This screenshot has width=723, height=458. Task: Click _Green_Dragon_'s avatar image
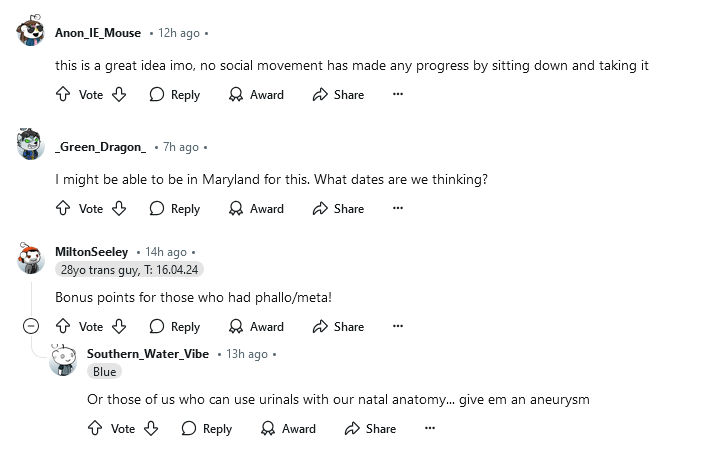click(31, 147)
